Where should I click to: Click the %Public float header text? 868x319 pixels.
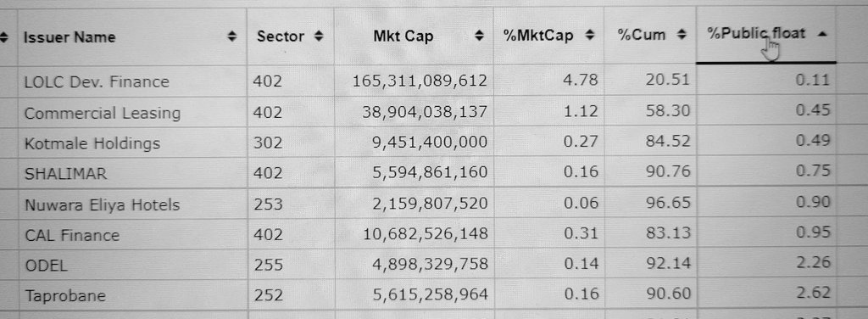click(755, 34)
